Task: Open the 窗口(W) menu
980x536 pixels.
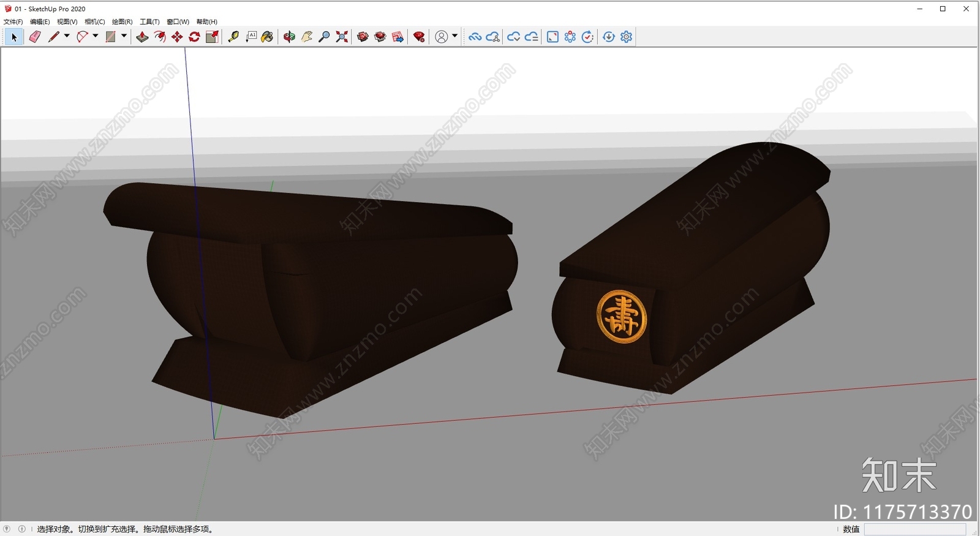Action: point(178,21)
